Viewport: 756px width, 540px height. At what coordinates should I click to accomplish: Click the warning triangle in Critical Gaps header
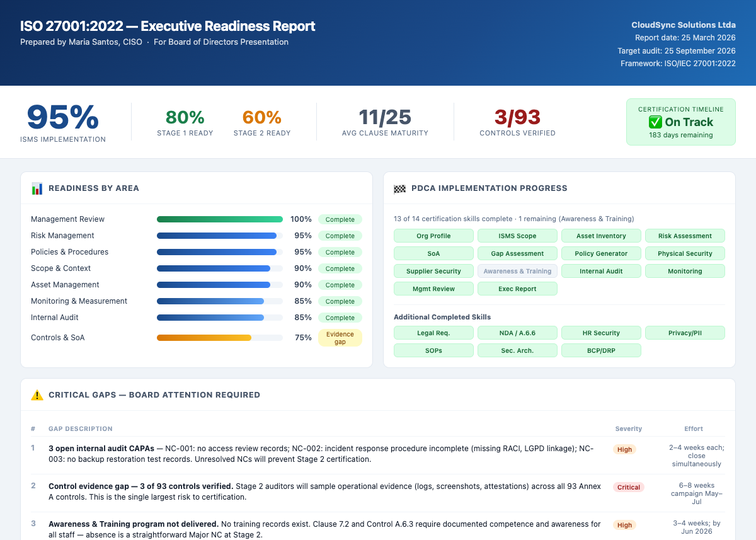pyautogui.click(x=37, y=394)
